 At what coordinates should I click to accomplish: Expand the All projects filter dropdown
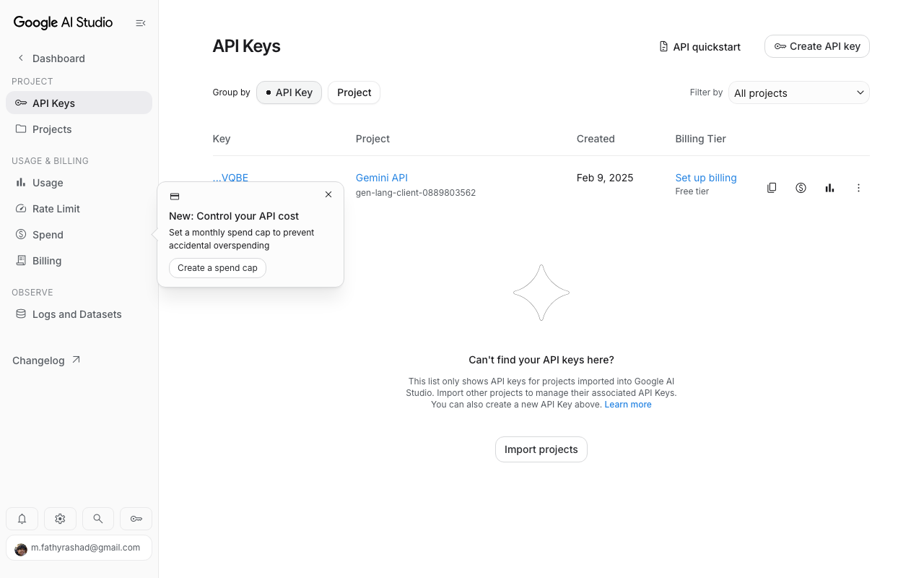(x=798, y=92)
